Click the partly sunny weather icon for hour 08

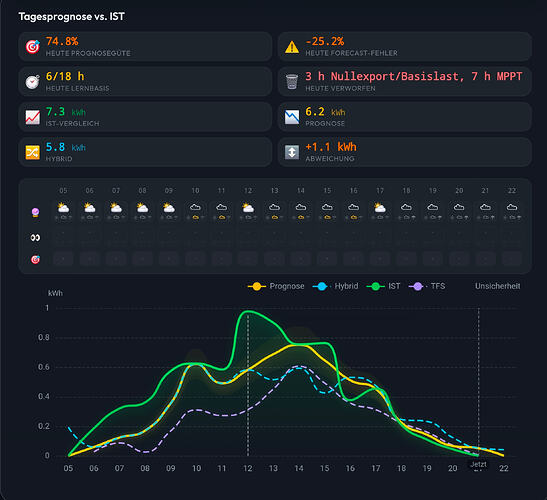(x=142, y=207)
